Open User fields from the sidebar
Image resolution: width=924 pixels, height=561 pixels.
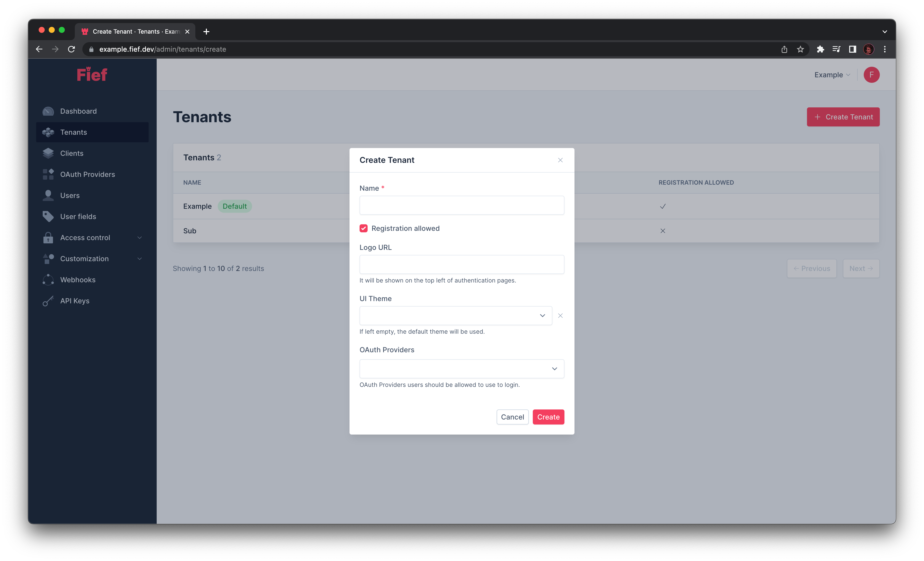[x=78, y=216]
